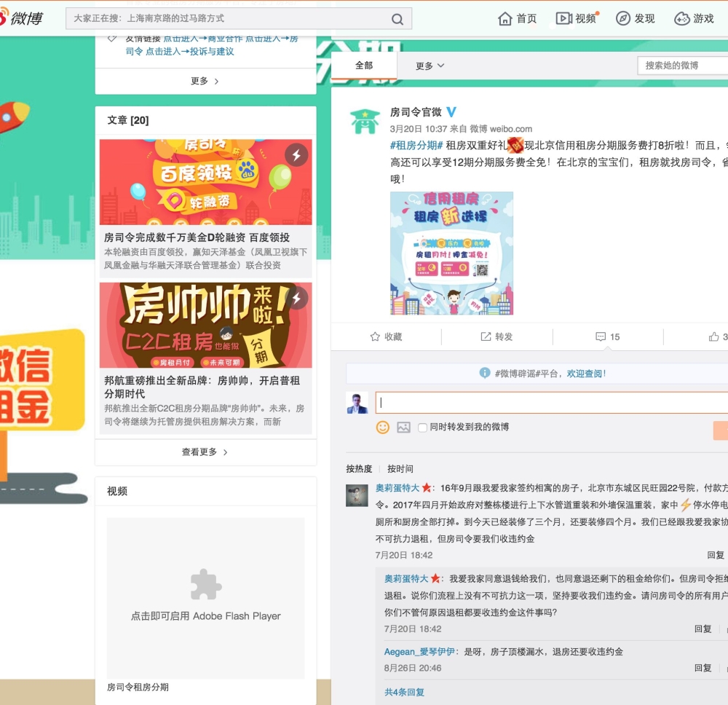Open 点击进入→投诉与建议 link
This screenshot has height=705, width=728.
coord(190,52)
